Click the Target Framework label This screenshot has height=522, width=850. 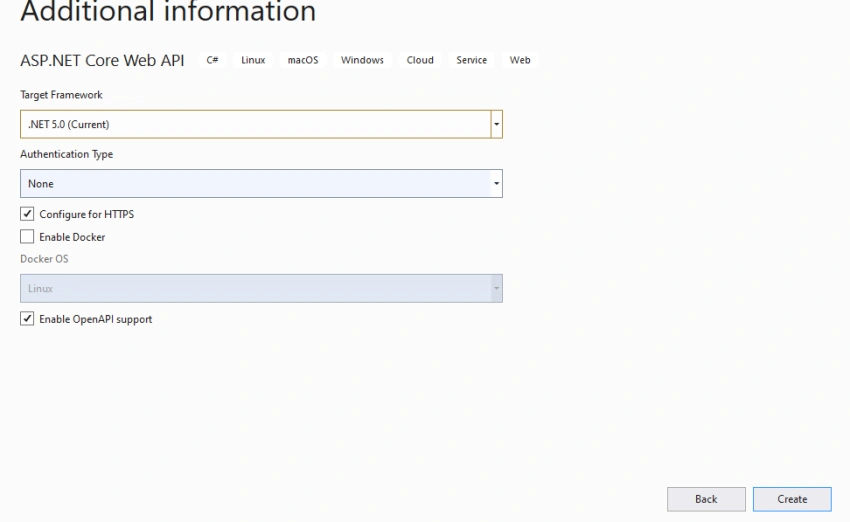(61, 95)
